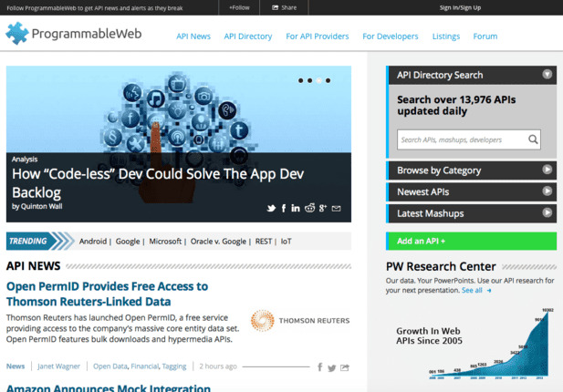This screenshot has width=563, height=392.
Task: Open the Growth in Web APIs chart
Action: (x=471, y=346)
